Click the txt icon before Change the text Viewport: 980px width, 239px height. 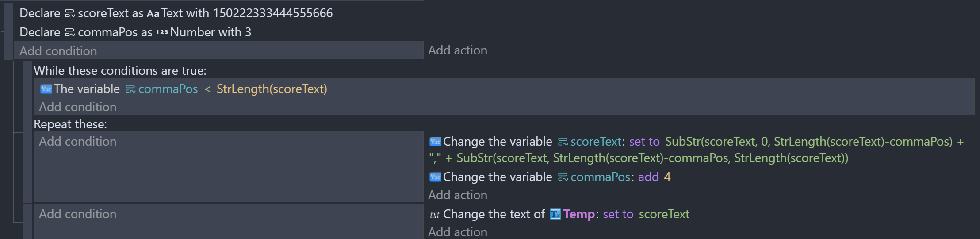pos(435,215)
